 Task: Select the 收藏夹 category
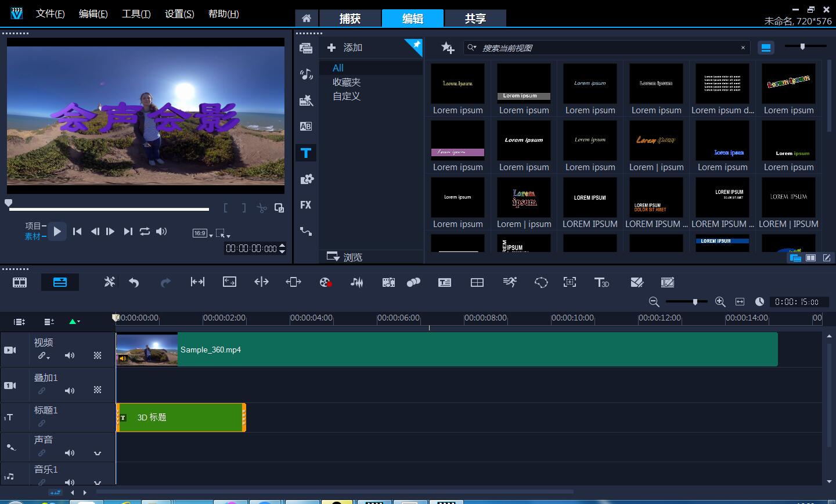tap(347, 82)
